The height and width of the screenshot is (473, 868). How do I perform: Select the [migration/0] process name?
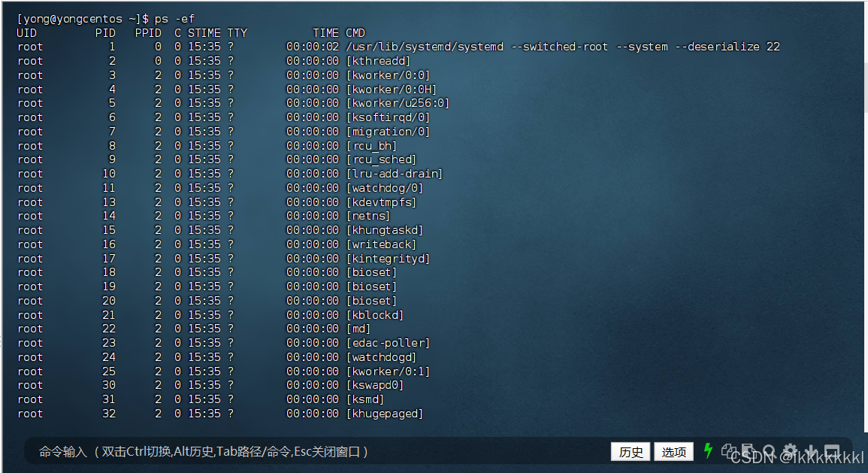[x=388, y=132]
